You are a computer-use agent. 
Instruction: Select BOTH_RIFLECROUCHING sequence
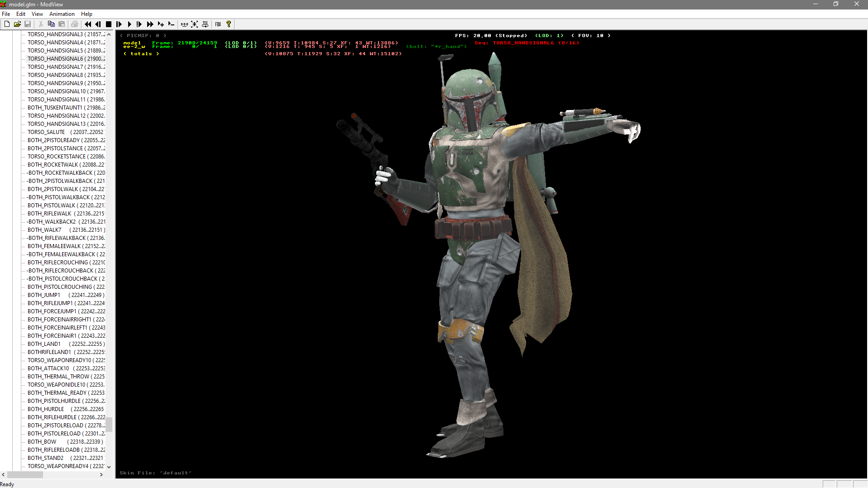[66, 263]
